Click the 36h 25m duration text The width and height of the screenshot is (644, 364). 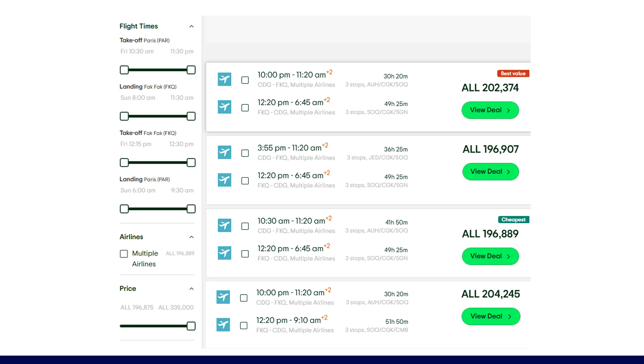tap(396, 149)
